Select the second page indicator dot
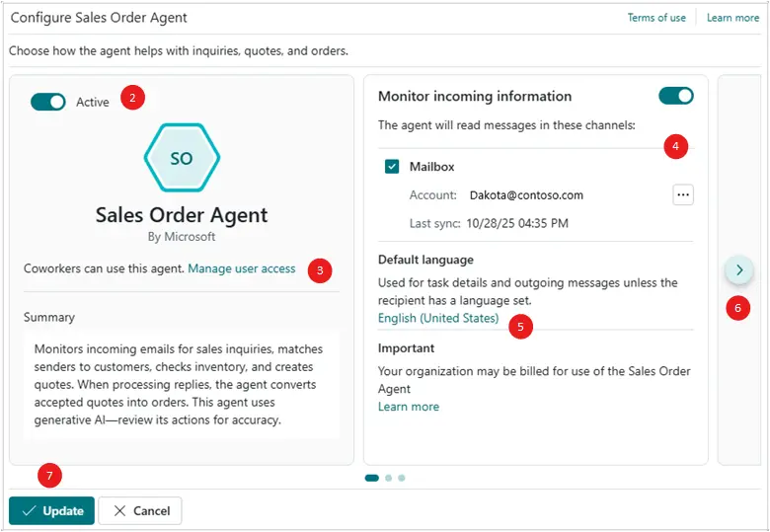The image size is (770, 532). [x=389, y=478]
